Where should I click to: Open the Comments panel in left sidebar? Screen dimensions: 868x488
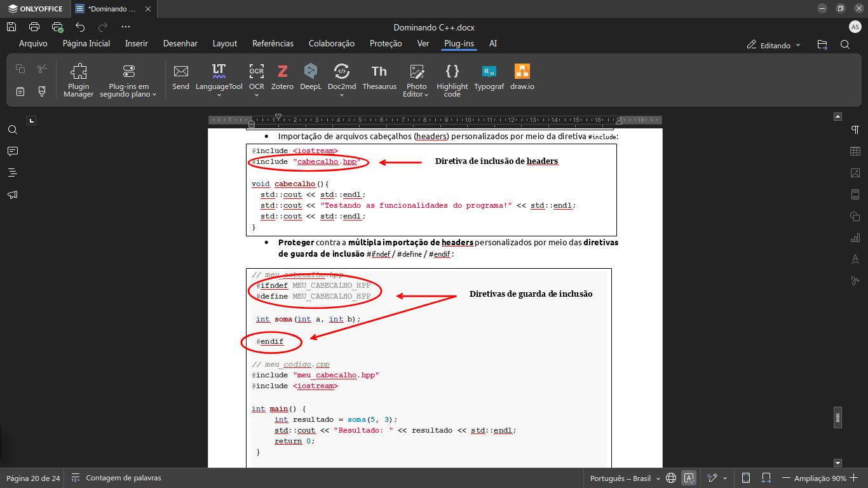[x=12, y=151]
